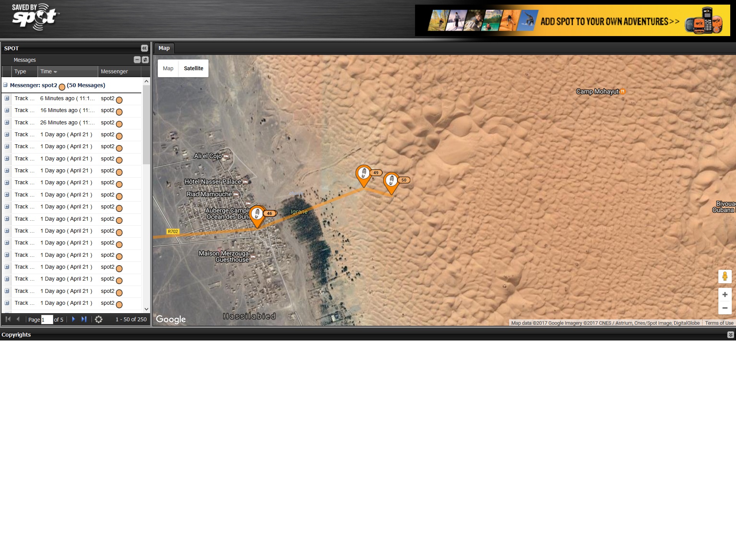Image resolution: width=736 pixels, height=560 pixels.
Task: Sort messages by the Type column
Action: [25, 71]
